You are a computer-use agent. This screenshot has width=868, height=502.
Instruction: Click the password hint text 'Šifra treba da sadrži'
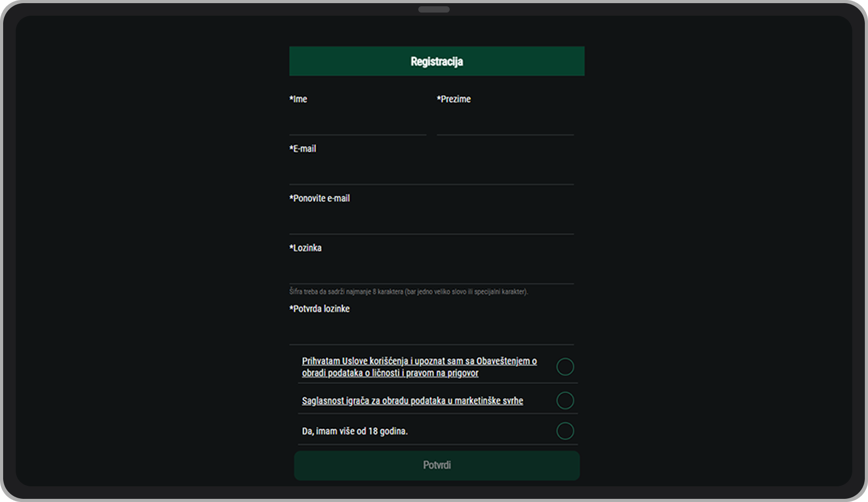409,292
